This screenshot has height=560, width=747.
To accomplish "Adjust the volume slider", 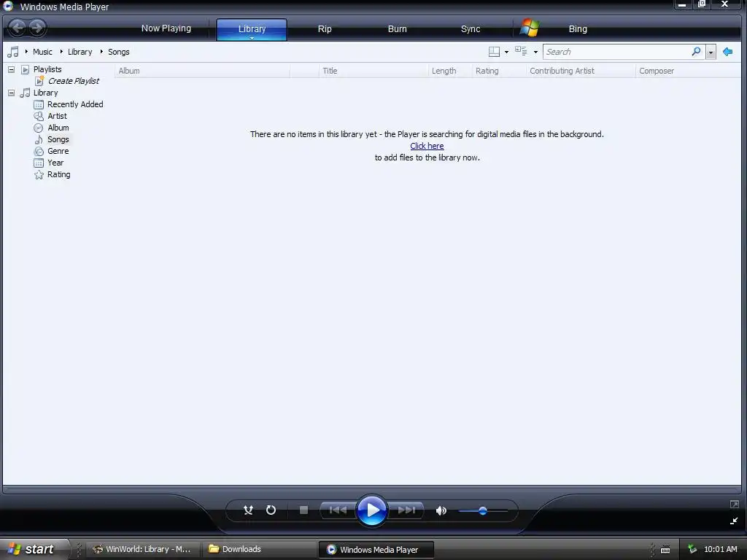I will click(x=483, y=511).
